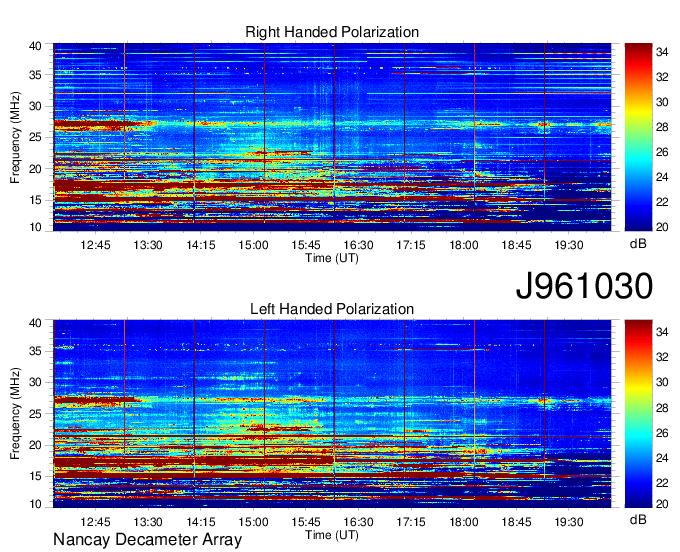Click the 30 MHz frequency tick of Right Handed plot

pos(35,106)
